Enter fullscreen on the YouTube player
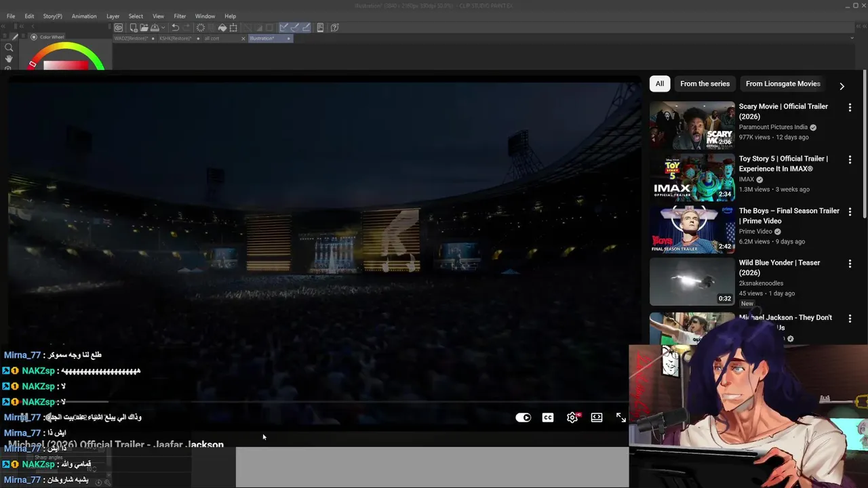The image size is (868, 488). click(x=621, y=418)
